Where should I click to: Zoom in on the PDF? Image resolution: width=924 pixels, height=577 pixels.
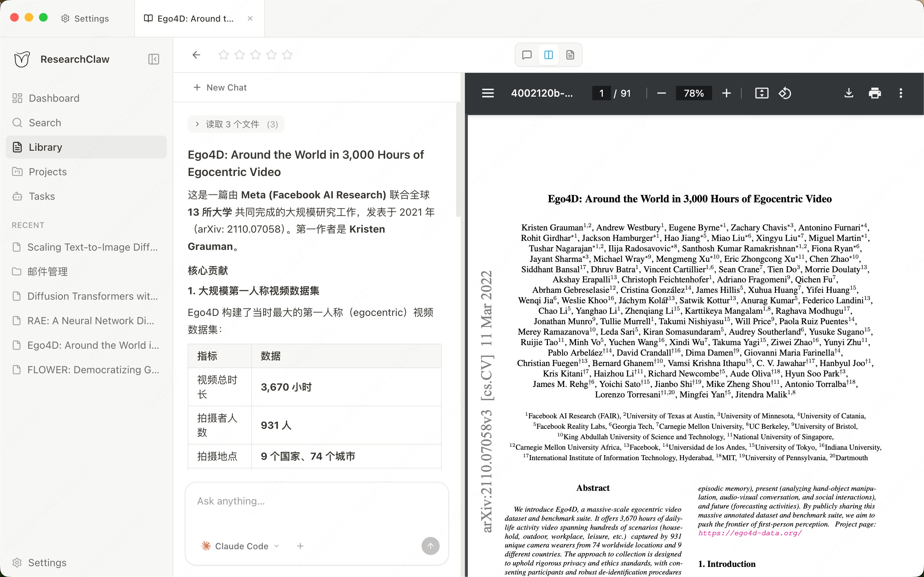726,93
